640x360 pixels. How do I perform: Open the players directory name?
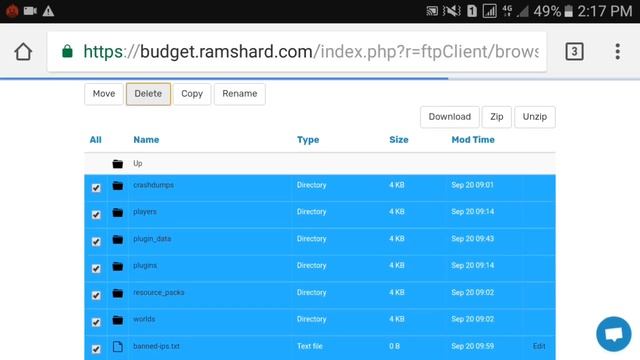coord(144,212)
